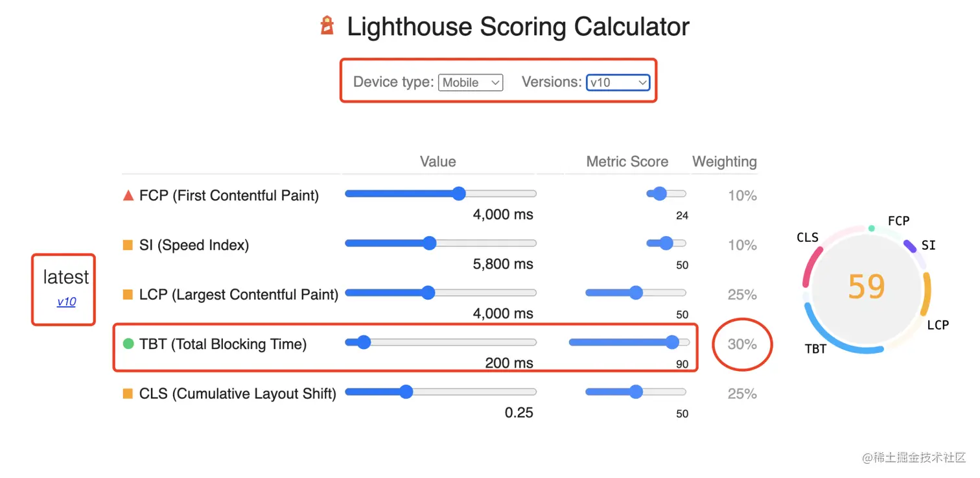Screen dimensions: 980x478
Task: Click the SI label on the gauge
Action: point(929,245)
